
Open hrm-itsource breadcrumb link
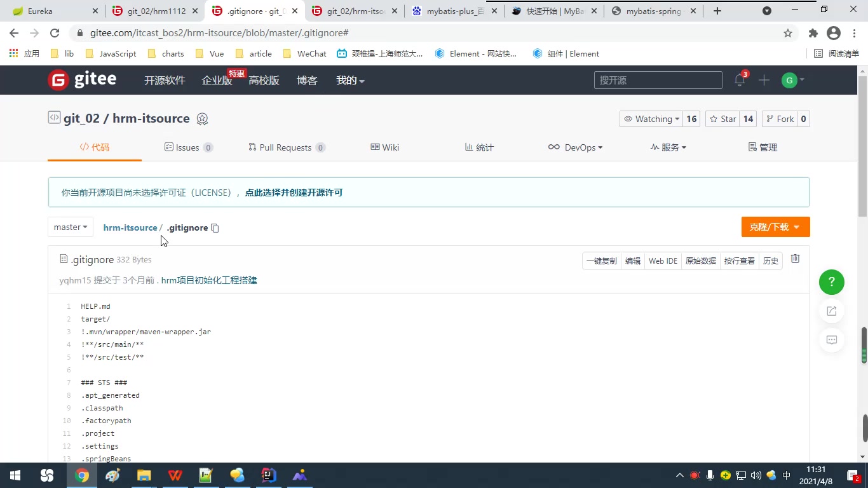[130, 227]
